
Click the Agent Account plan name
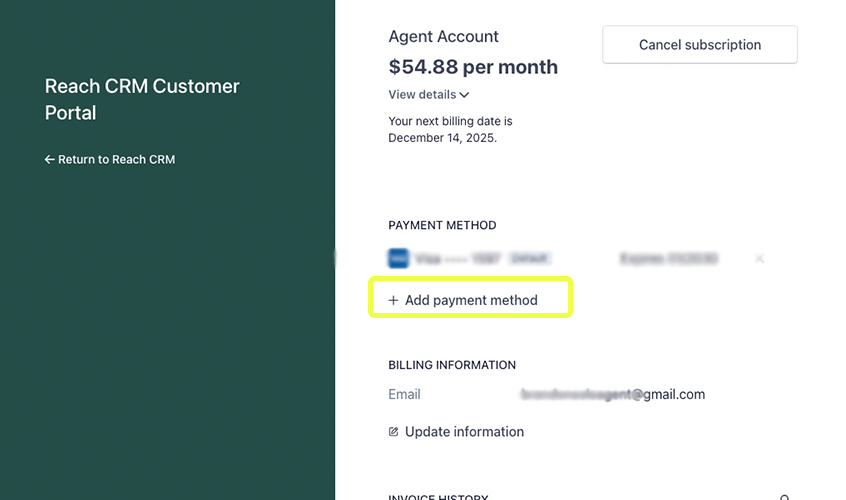[443, 37]
